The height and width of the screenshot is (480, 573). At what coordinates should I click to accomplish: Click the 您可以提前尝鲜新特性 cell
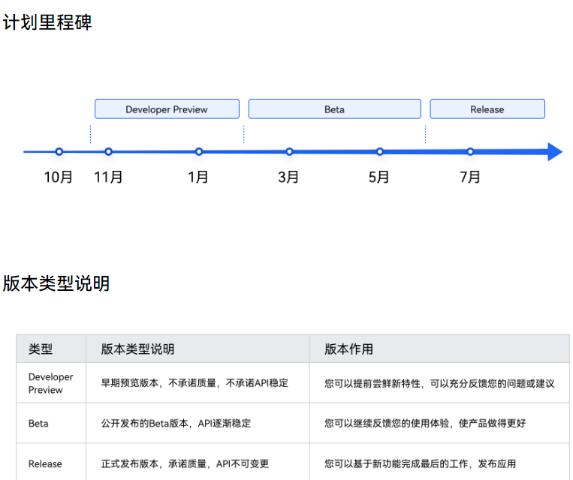pos(439,383)
